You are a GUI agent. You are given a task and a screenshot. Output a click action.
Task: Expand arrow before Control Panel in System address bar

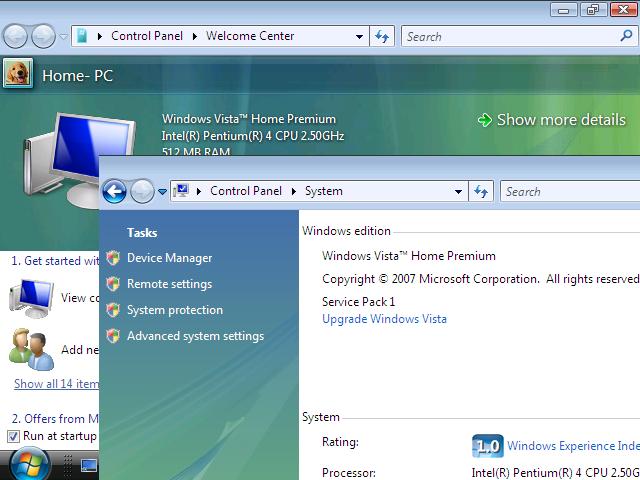pos(199,191)
